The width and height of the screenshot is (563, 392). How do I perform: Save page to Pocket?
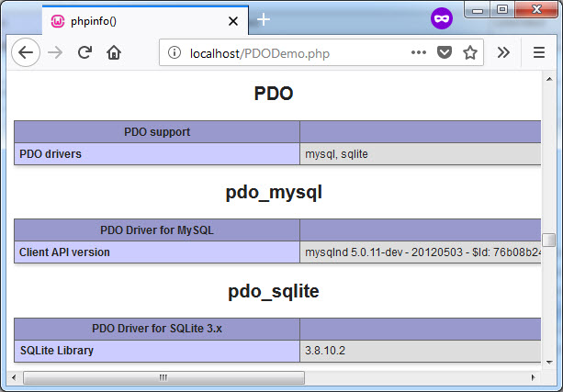[x=445, y=53]
